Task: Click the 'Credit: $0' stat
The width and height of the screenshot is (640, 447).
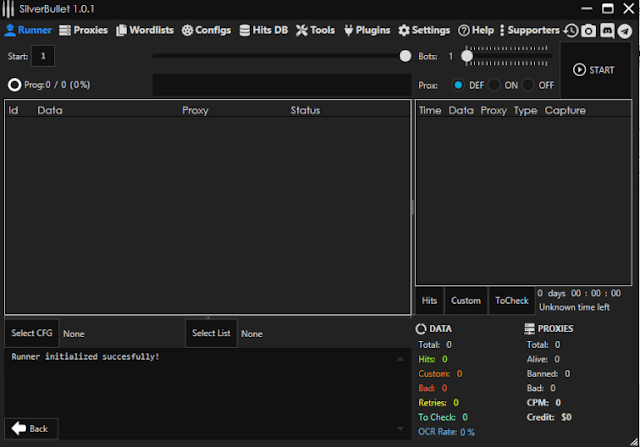Action: [549, 417]
